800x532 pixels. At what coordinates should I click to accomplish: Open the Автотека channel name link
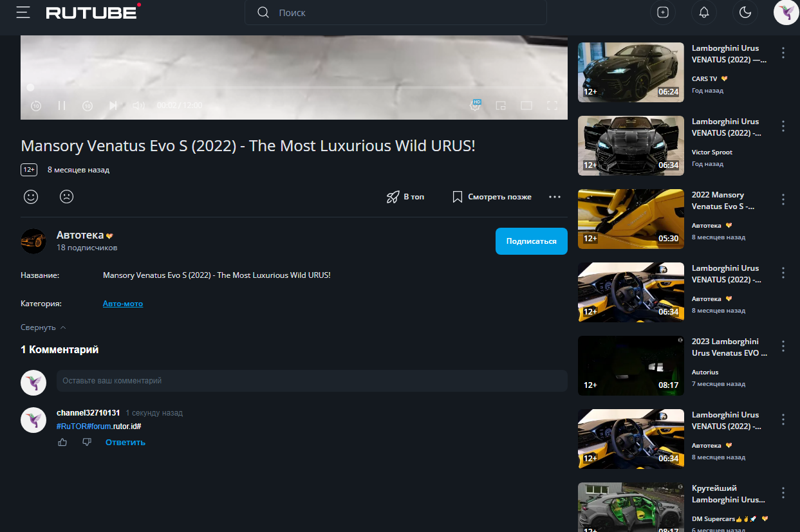click(80, 235)
